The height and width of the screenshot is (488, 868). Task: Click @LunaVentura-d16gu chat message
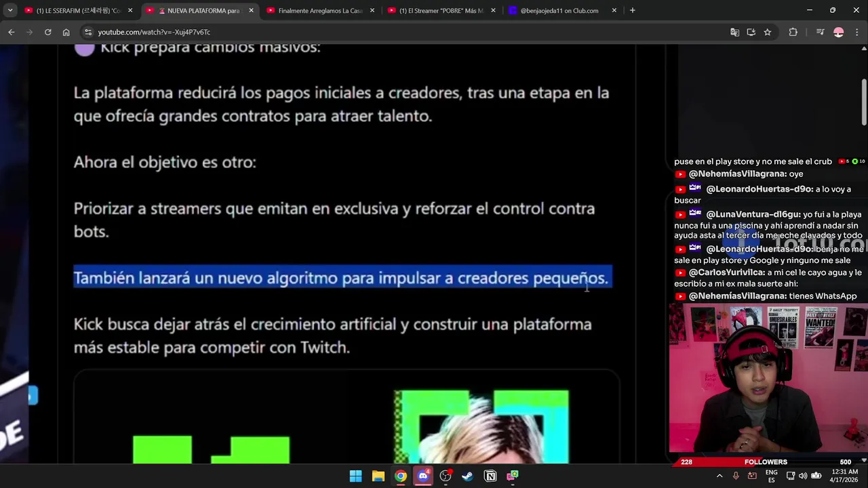[x=768, y=225]
